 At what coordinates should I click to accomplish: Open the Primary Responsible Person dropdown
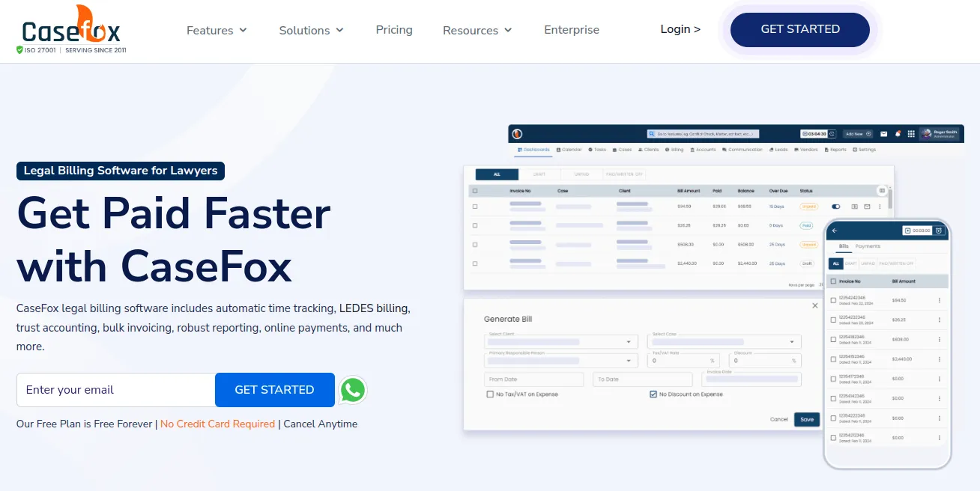click(x=561, y=360)
